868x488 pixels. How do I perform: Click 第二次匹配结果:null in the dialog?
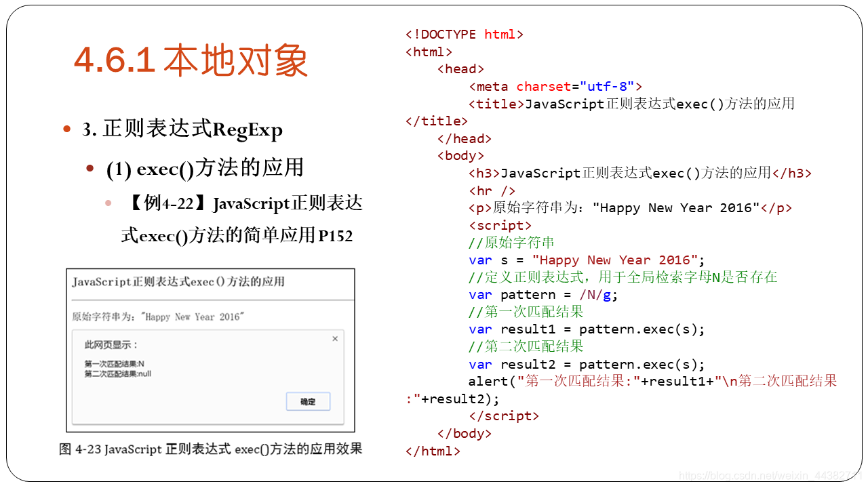pos(118,373)
